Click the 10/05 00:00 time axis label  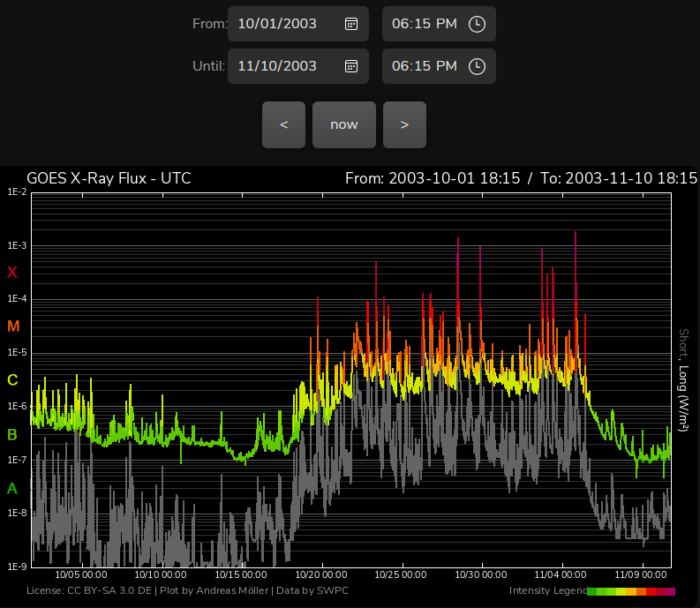(x=81, y=574)
